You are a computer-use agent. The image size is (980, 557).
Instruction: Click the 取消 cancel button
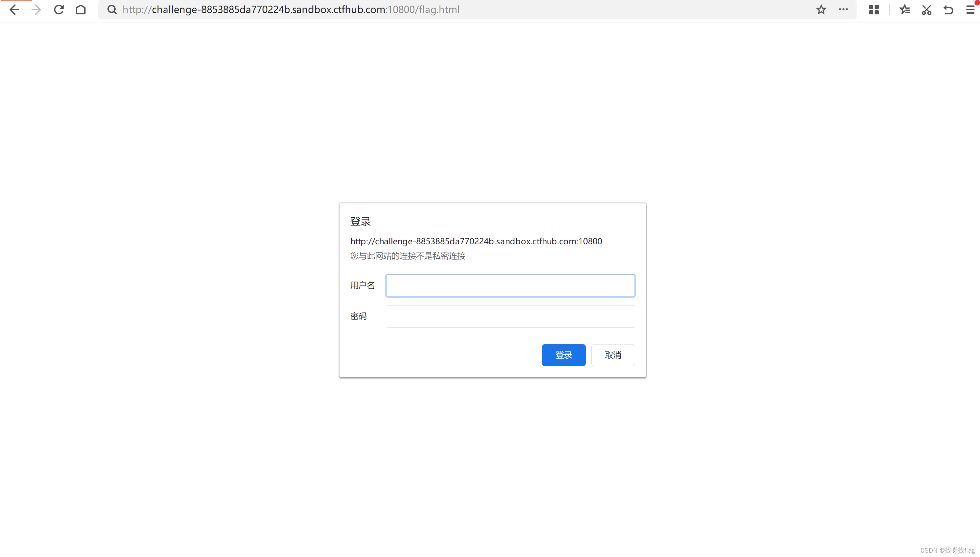pyautogui.click(x=613, y=355)
